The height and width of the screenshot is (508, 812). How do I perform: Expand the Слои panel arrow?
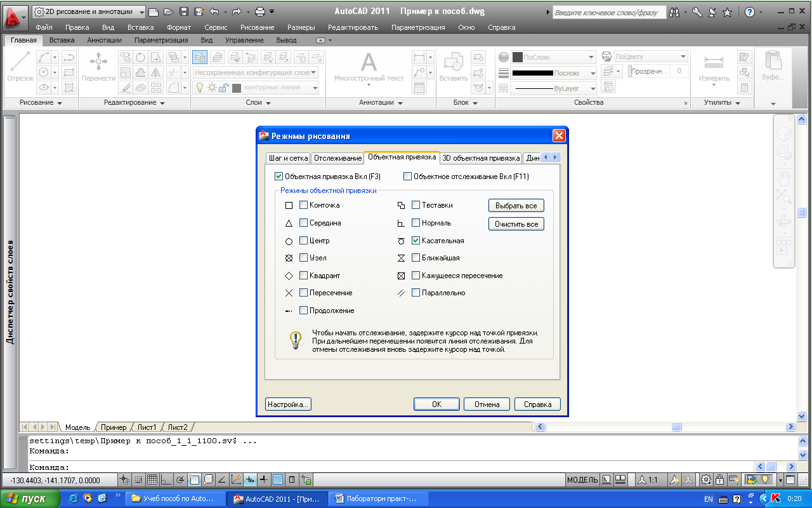(268, 103)
